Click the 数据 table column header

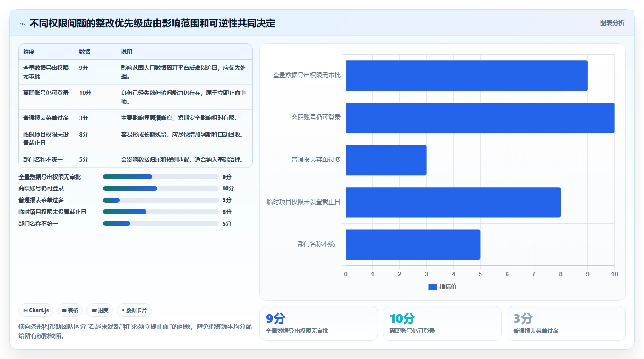click(85, 52)
